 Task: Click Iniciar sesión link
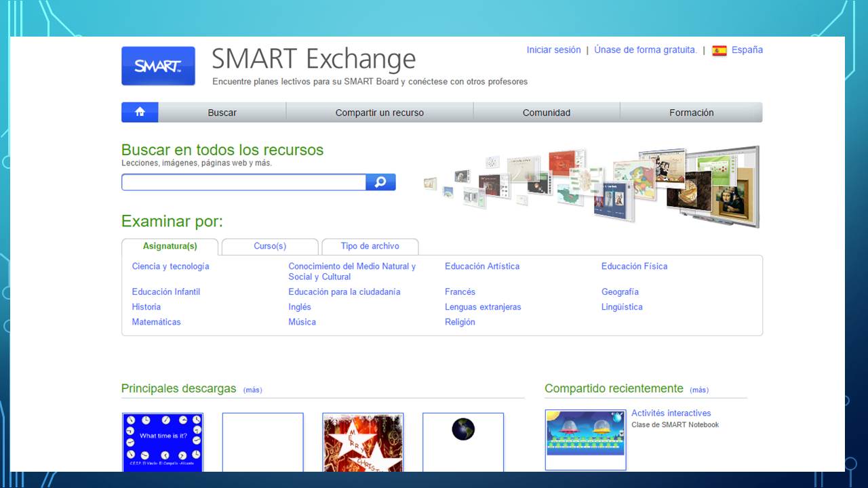pyautogui.click(x=554, y=50)
